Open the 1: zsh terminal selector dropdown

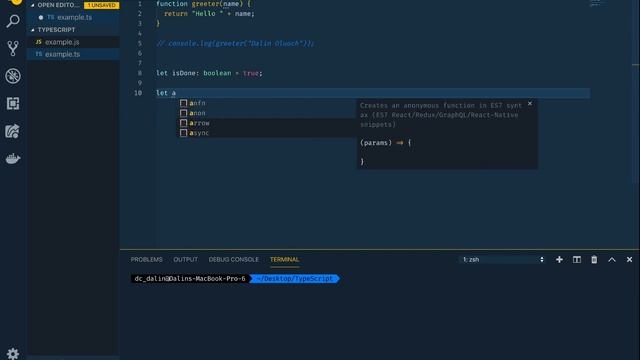pyautogui.click(x=503, y=260)
